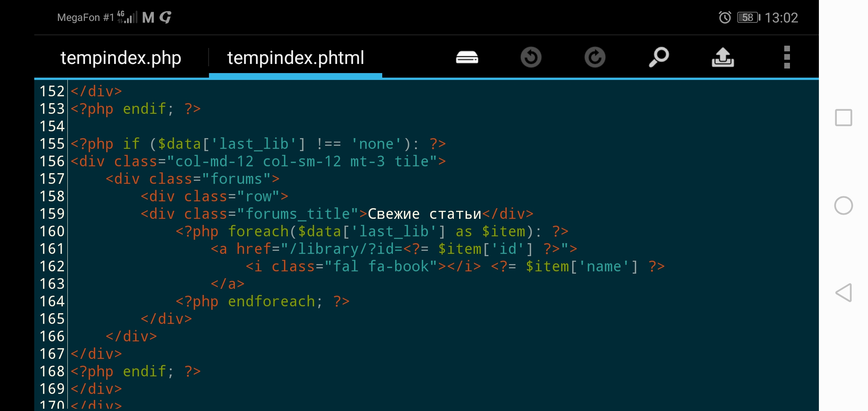Select the tempindex.phtml tab
The height and width of the screenshot is (411, 868).
[x=295, y=58]
